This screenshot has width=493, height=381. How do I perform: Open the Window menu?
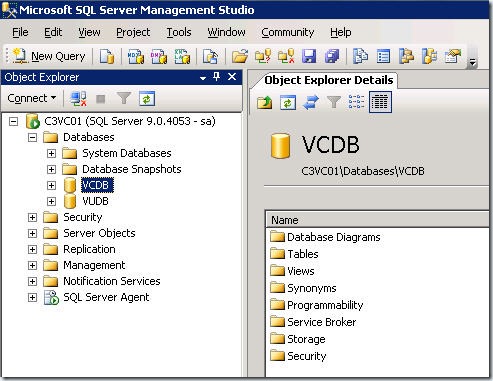point(226,32)
